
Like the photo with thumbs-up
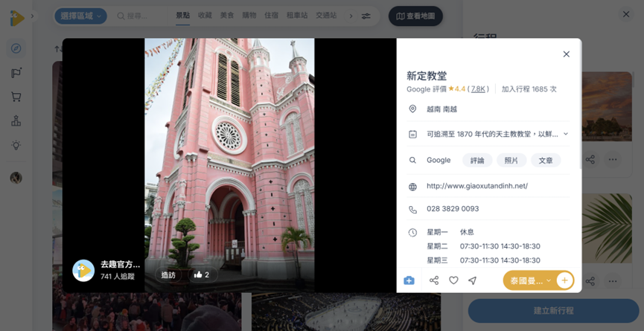click(x=203, y=274)
